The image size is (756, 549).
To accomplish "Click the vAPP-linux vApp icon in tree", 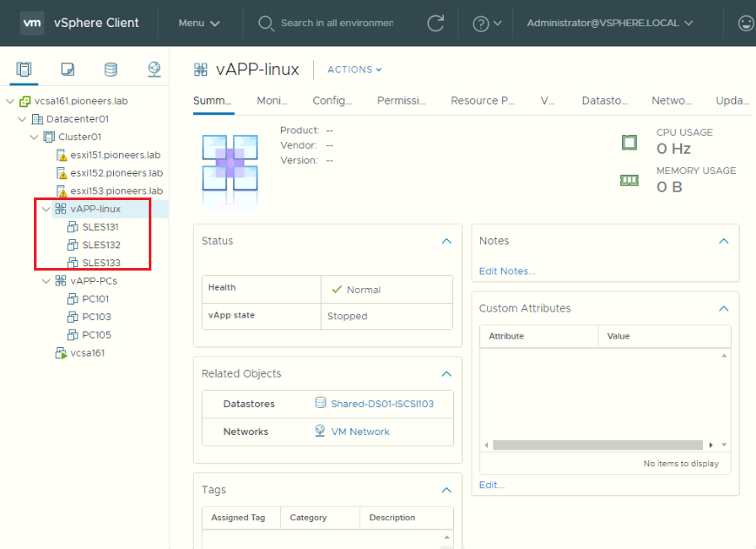I will (x=61, y=209).
